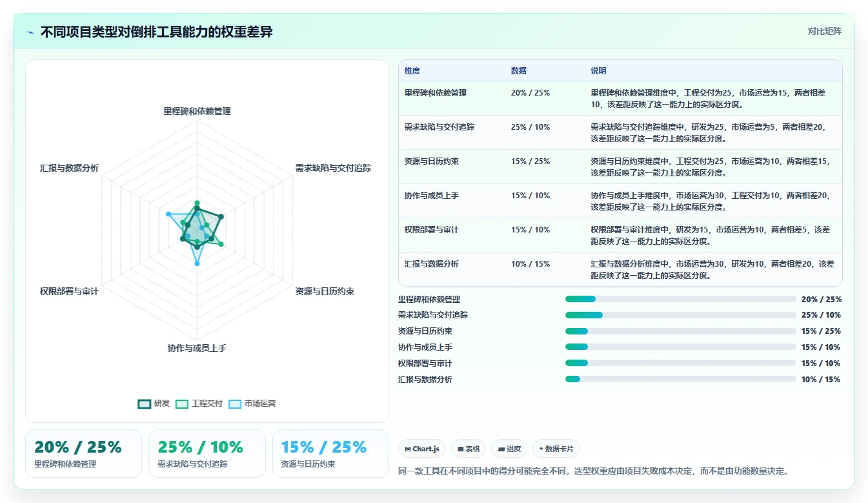The width and height of the screenshot is (868, 503).
Task: Open the 15% / 25% 资源与日历约束 stat card
Action: point(330,453)
